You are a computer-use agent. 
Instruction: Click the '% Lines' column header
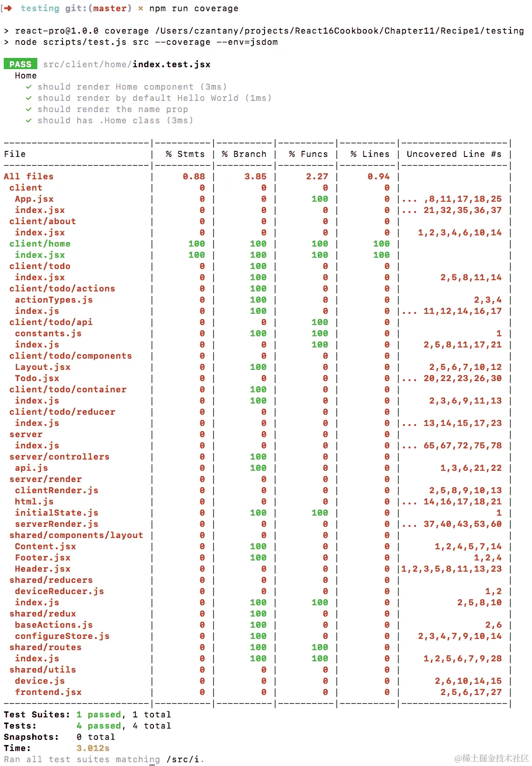(x=370, y=154)
